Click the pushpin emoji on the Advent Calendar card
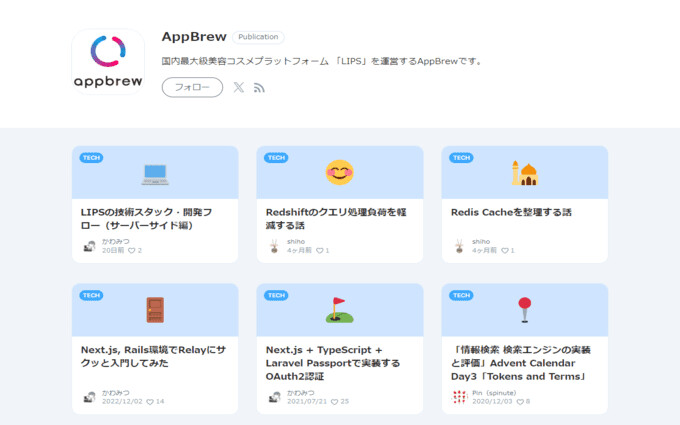Image resolution: width=680 pixels, height=425 pixels. click(525, 310)
